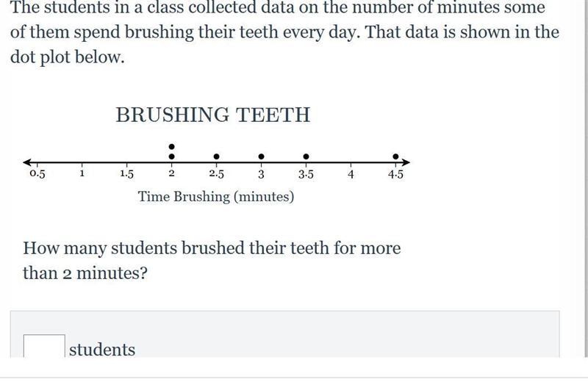Click the Time Brushing (minutes) axis label

216,197
